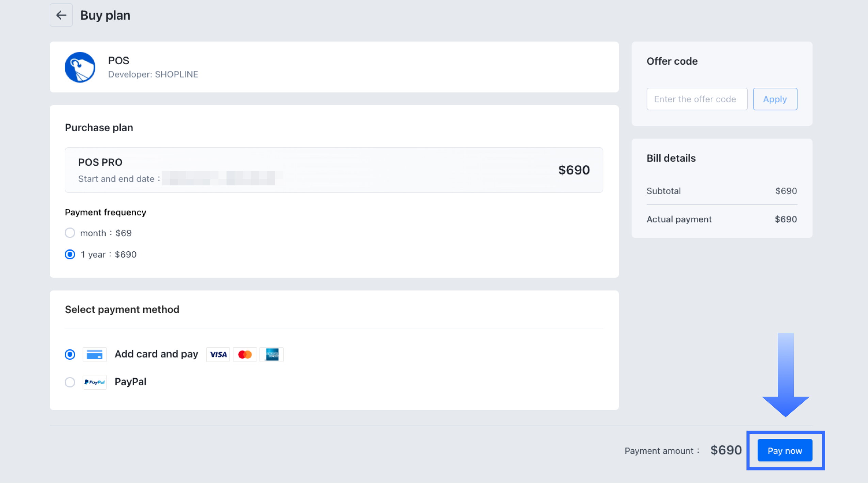Click the POS app logo

coord(80,67)
